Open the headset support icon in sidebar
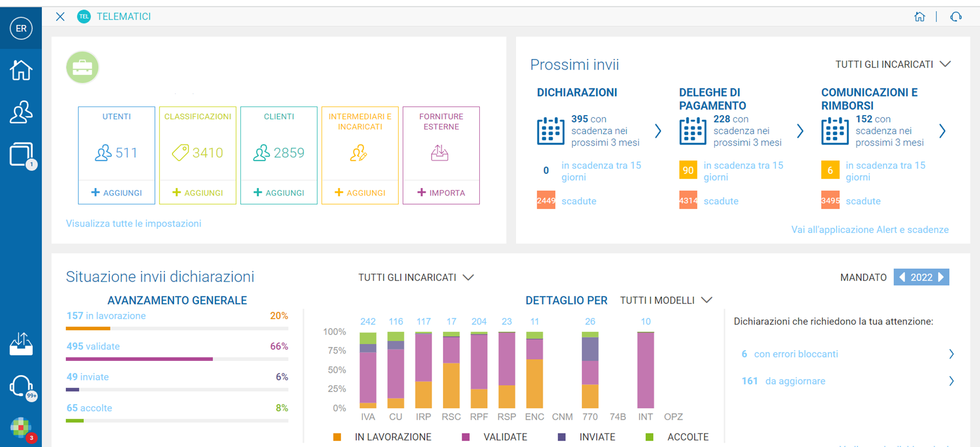 pos(22,386)
